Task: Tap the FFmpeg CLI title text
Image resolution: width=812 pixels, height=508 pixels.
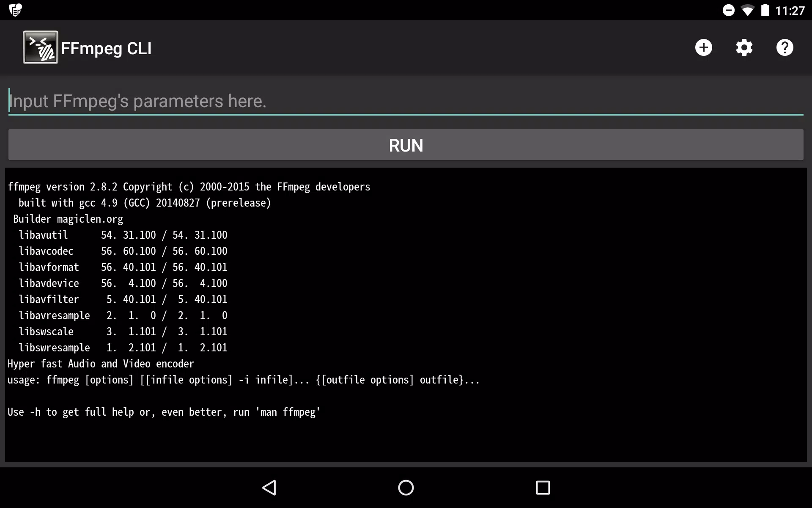Action: coord(106,48)
